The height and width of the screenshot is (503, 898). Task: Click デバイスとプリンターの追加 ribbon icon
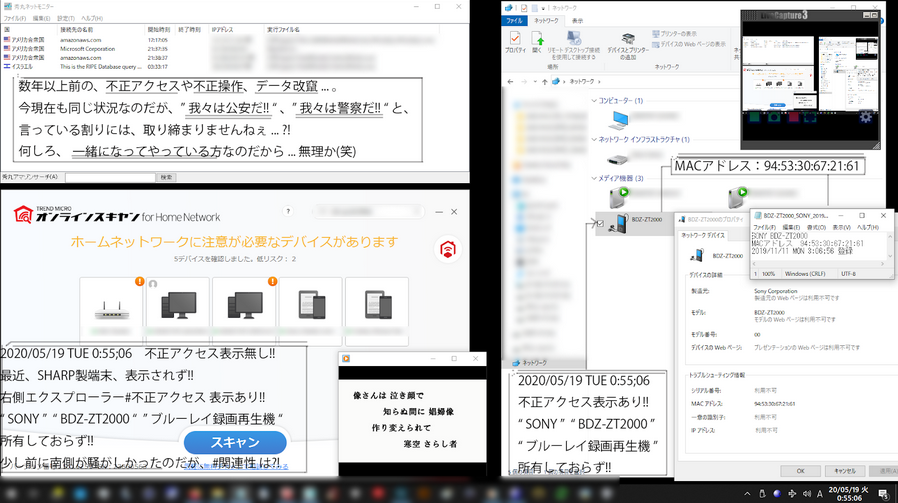pos(628,46)
